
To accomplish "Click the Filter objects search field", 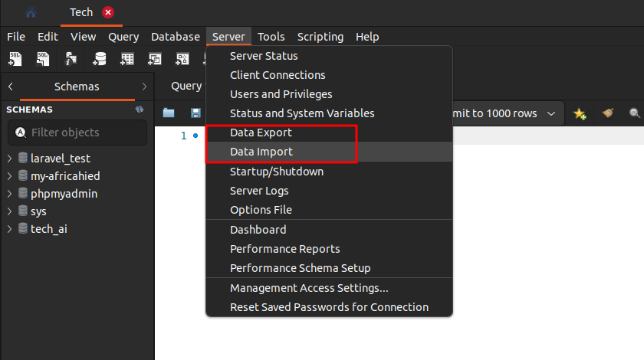I will (x=77, y=133).
